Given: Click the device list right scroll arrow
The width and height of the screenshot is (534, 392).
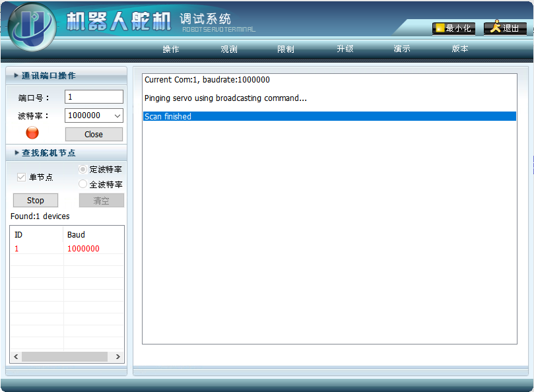Looking at the screenshot, I should click(x=118, y=356).
